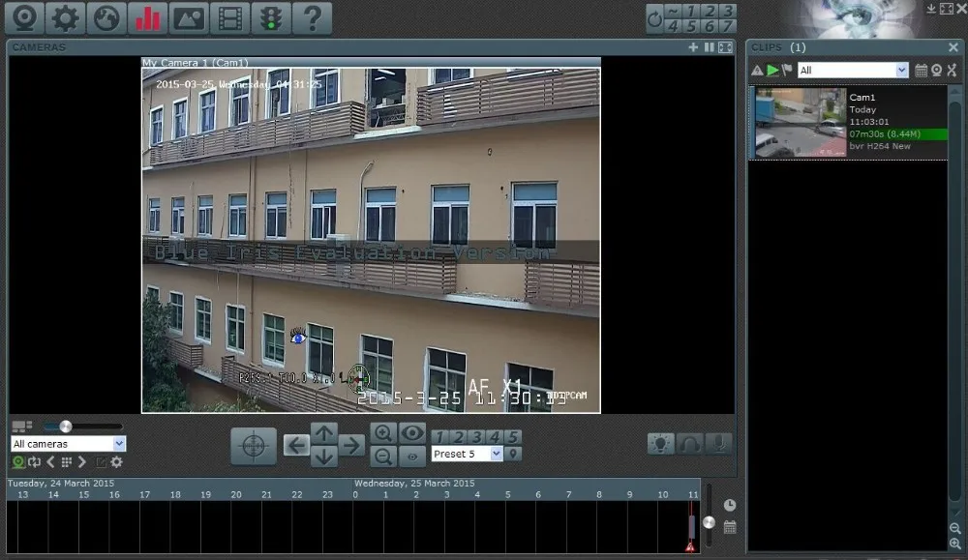Click the PTZ home crosshair button
The image size is (968, 560).
pyautogui.click(x=253, y=445)
